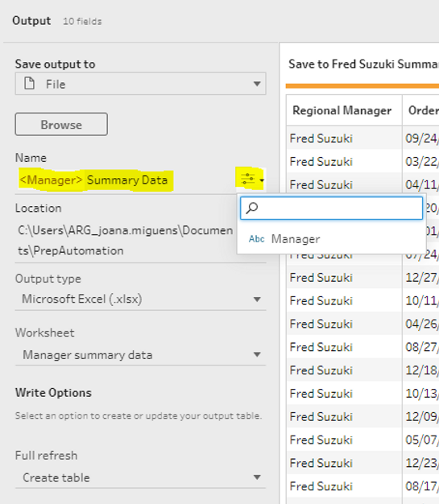The width and height of the screenshot is (439, 504).
Task: Click the Microsoft Excel (.xlsx) option text
Action: coord(81,299)
